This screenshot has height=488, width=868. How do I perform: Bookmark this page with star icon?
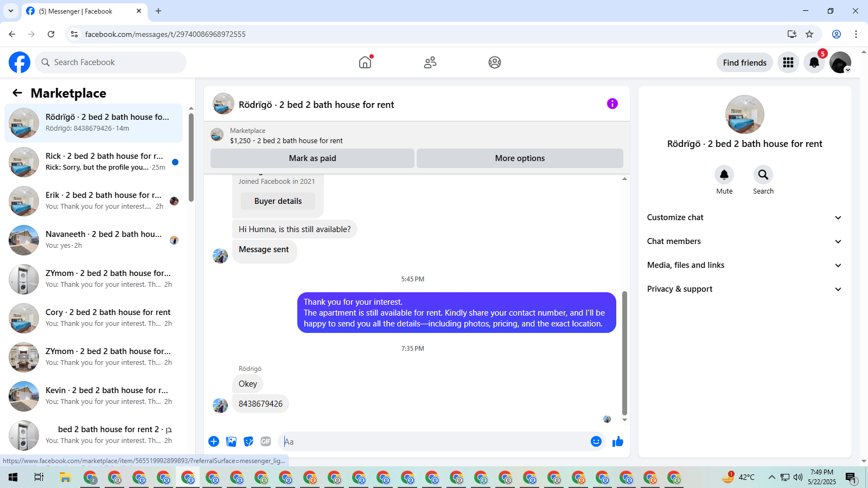pyautogui.click(x=809, y=34)
